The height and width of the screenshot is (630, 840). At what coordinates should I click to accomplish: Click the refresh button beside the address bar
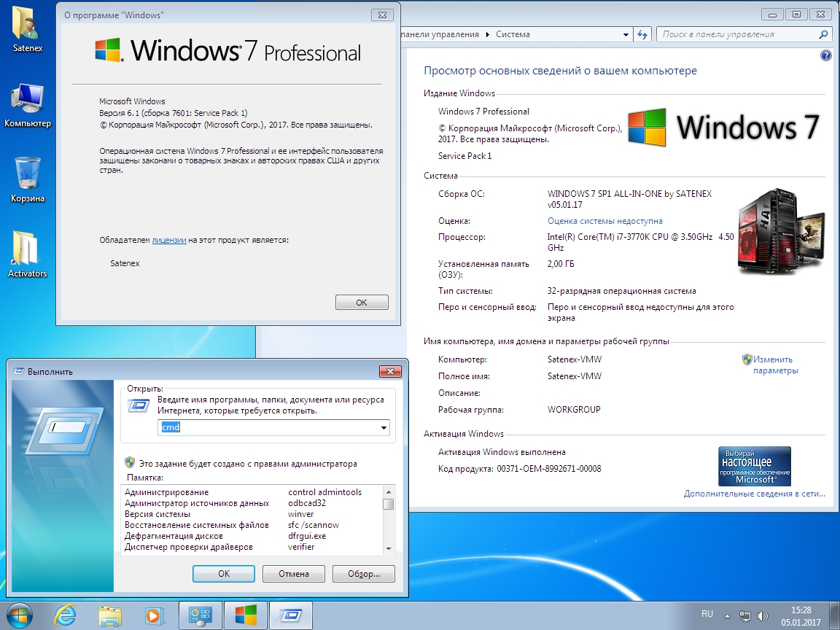642,34
